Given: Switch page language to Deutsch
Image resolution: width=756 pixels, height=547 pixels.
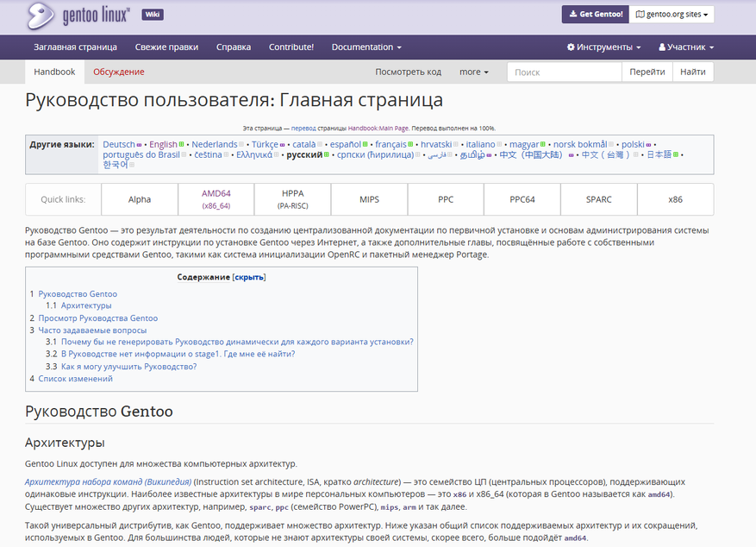Looking at the screenshot, I should click(119, 144).
